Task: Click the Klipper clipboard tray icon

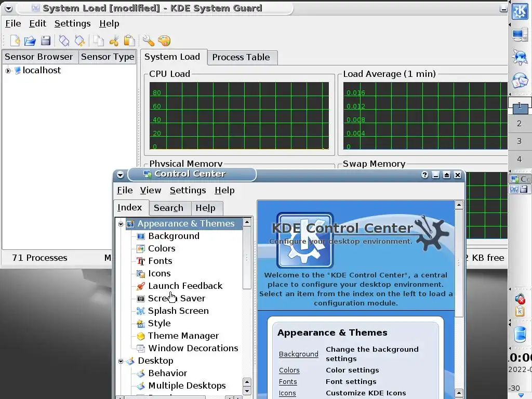Action: point(520,311)
